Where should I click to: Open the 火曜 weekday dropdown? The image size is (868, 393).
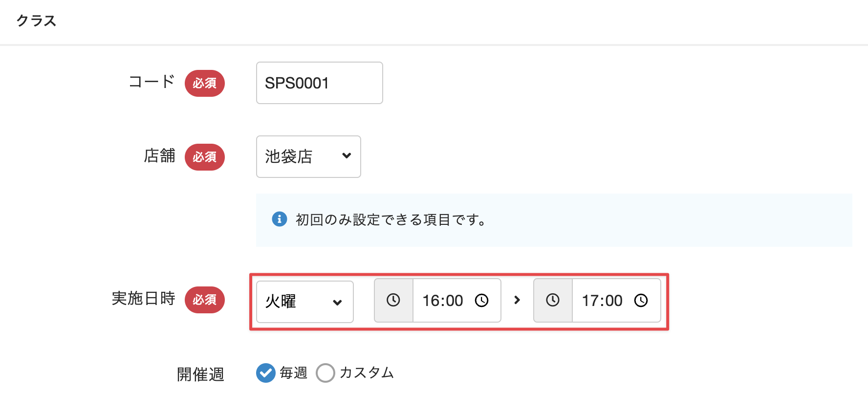tap(305, 302)
